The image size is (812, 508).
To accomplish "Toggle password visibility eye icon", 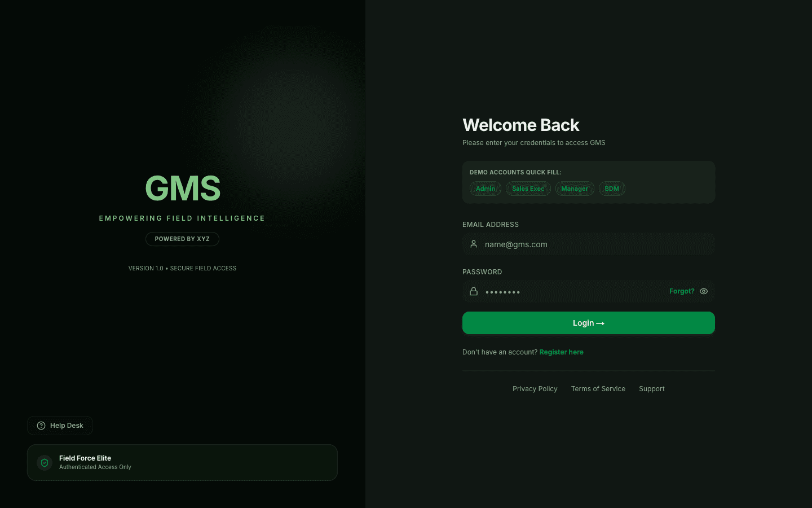I will (x=704, y=291).
